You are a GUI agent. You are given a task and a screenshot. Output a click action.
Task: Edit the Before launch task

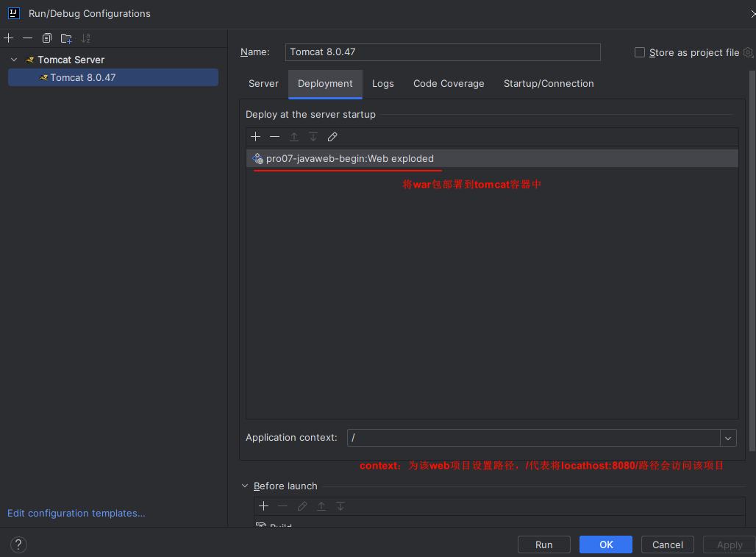coord(302,506)
